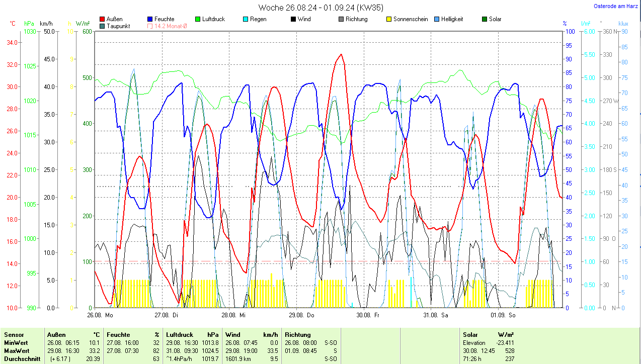Click the Luftdruck column header in table
Viewport: 641px width, 364px height.
pyautogui.click(x=179, y=334)
